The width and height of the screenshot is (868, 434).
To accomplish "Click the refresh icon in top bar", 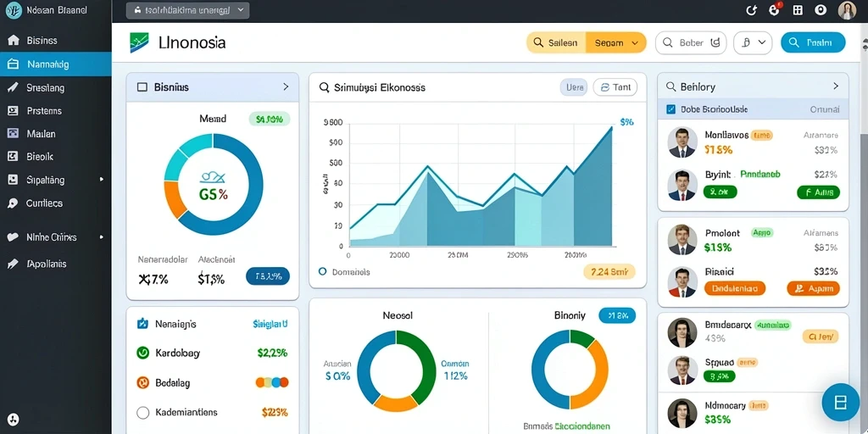I will (751, 10).
